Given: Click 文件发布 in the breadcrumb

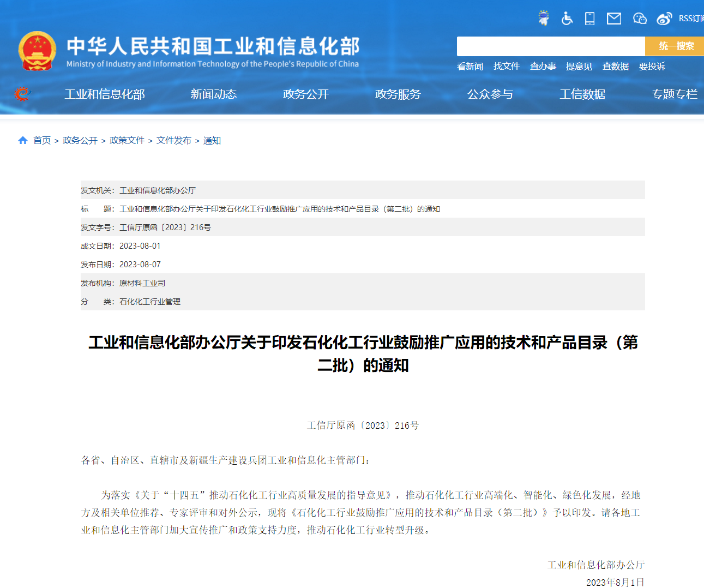Looking at the screenshot, I should coord(174,141).
